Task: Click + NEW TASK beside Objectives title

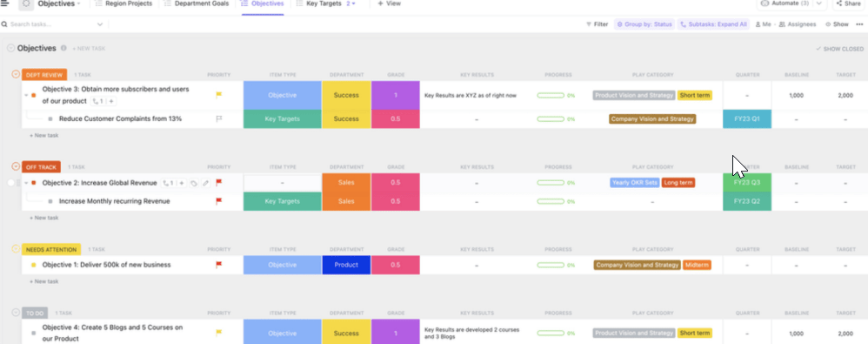Action: 89,49
